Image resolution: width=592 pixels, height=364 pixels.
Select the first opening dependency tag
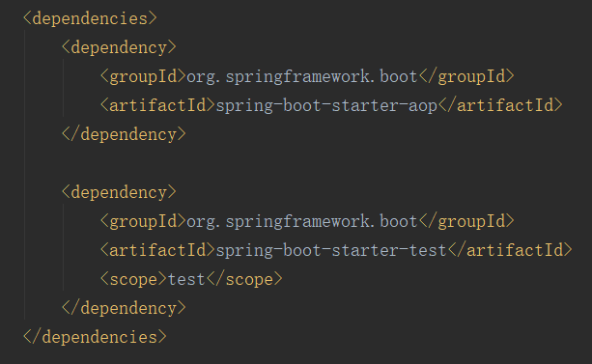pos(119,47)
